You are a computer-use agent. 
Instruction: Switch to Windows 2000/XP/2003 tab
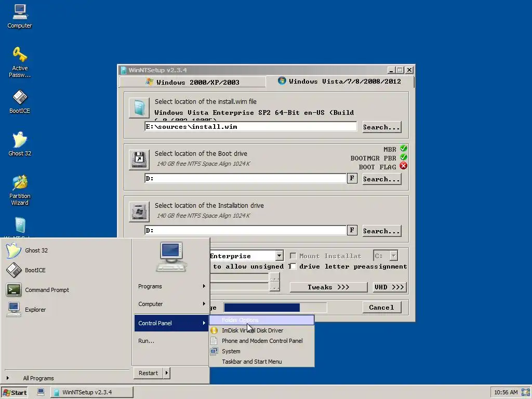(x=192, y=82)
